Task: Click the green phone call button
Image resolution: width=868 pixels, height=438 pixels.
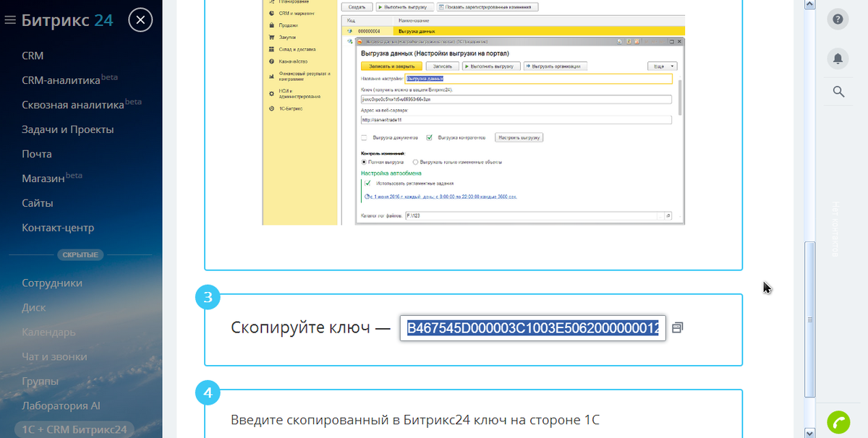Action: coord(838,422)
